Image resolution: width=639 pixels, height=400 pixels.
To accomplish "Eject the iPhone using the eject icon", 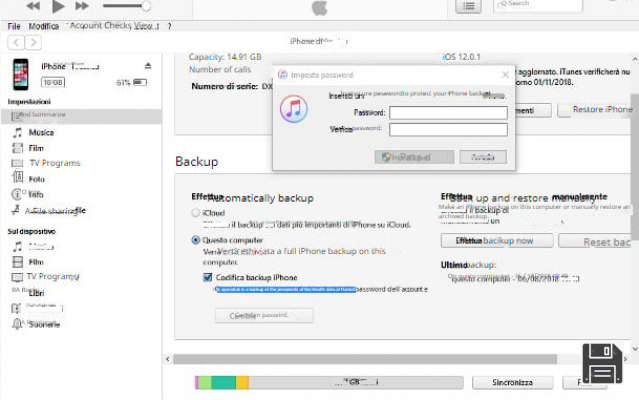I will tap(148, 66).
